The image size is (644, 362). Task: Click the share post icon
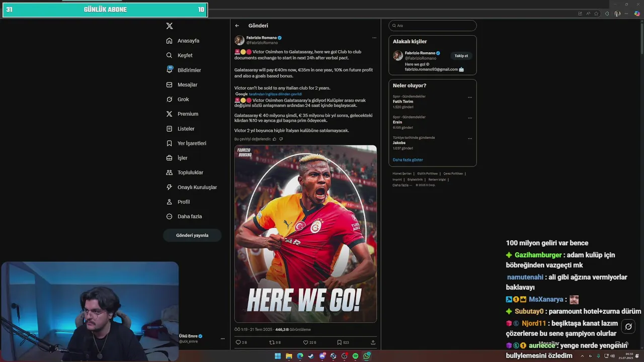[373, 342]
